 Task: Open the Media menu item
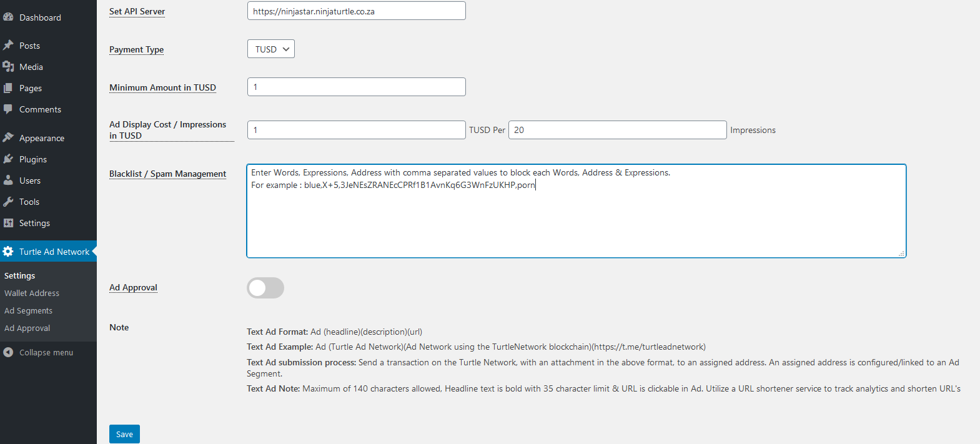[x=48, y=67]
